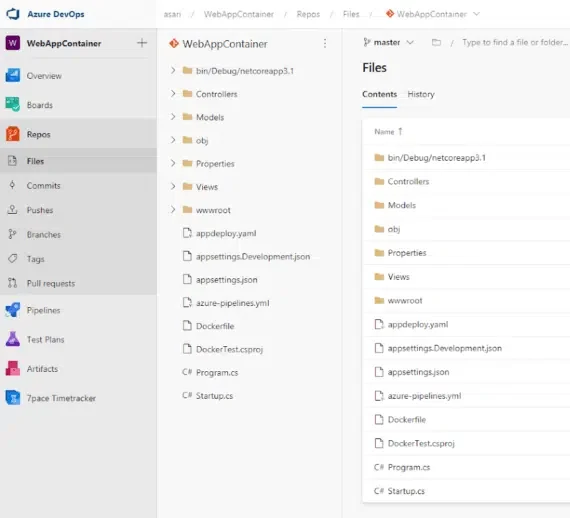Screen dimensions: 570x518
Task: Click the C# icon of Program.cs in tree
Action: [187, 372]
